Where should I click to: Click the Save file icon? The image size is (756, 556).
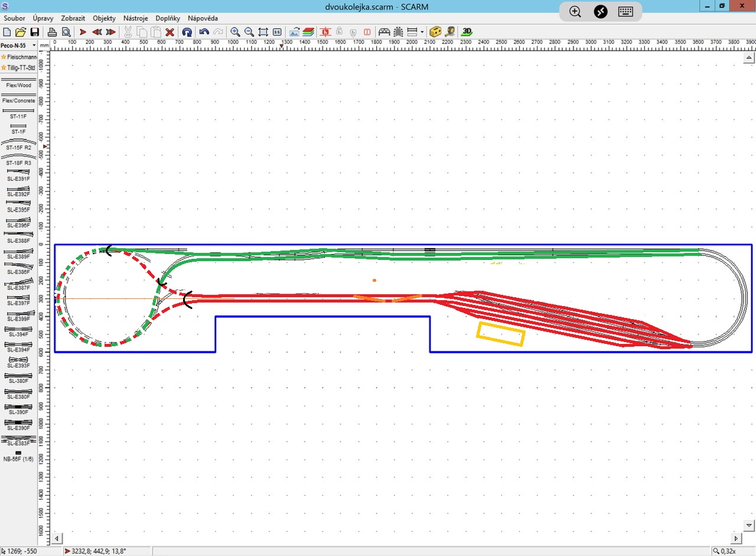pyautogui.click(x=35, y=32)
